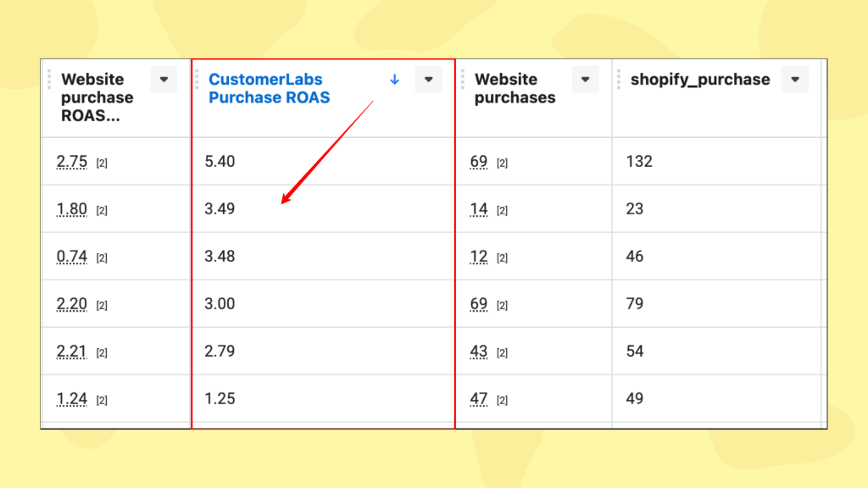This screenshot has height=488, width=868.
Task: Click the 1.80 ROAS value
Action: pos(72,209)
